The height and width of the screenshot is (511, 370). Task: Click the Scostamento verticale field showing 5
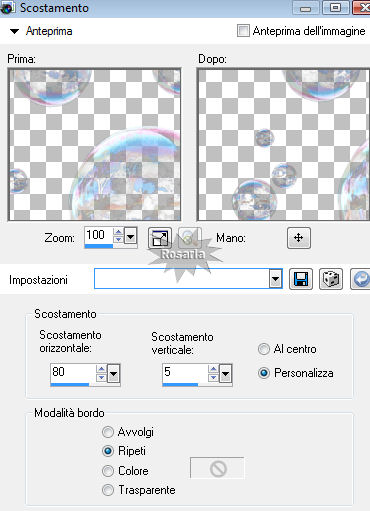pos(185,373)
